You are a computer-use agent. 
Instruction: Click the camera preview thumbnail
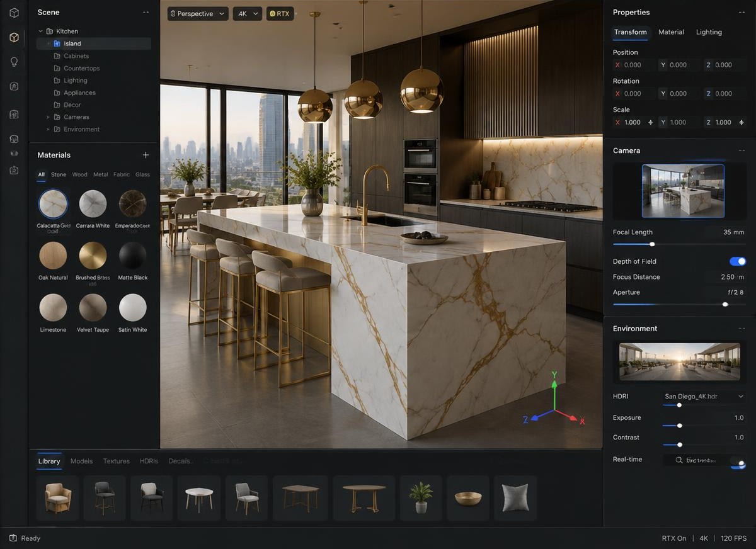[x=683, y=191]
